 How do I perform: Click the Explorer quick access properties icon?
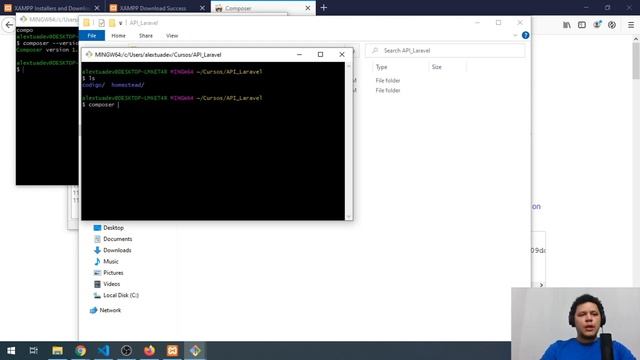coord(101,23)
